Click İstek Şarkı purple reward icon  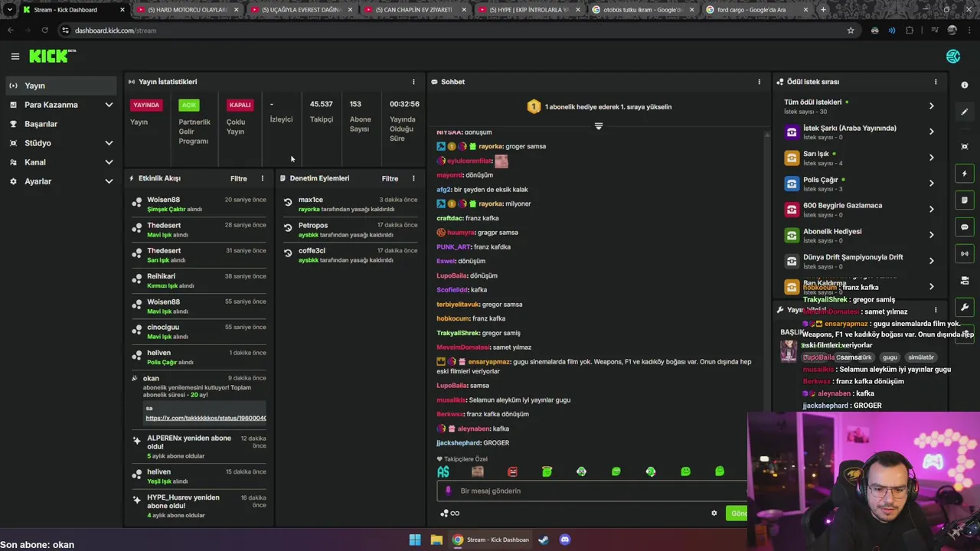(x=792, y=132)
